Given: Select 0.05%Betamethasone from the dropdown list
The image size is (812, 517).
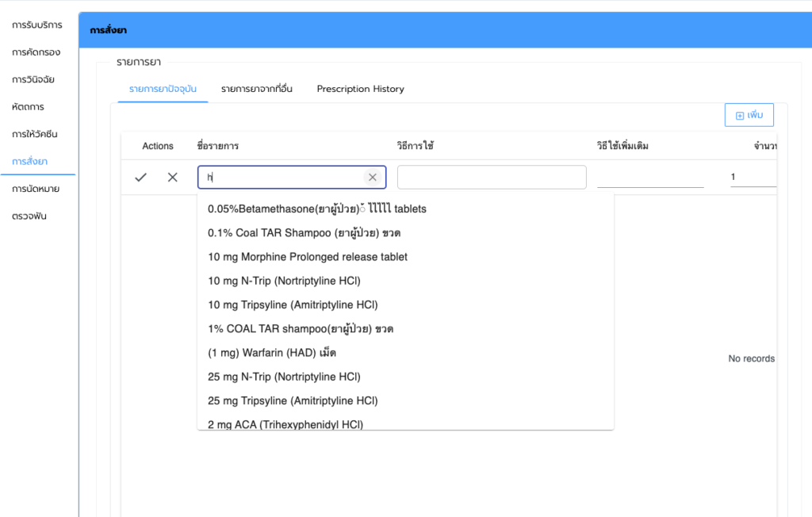Looking at the screenshot, I should click(x=316, y=209).
